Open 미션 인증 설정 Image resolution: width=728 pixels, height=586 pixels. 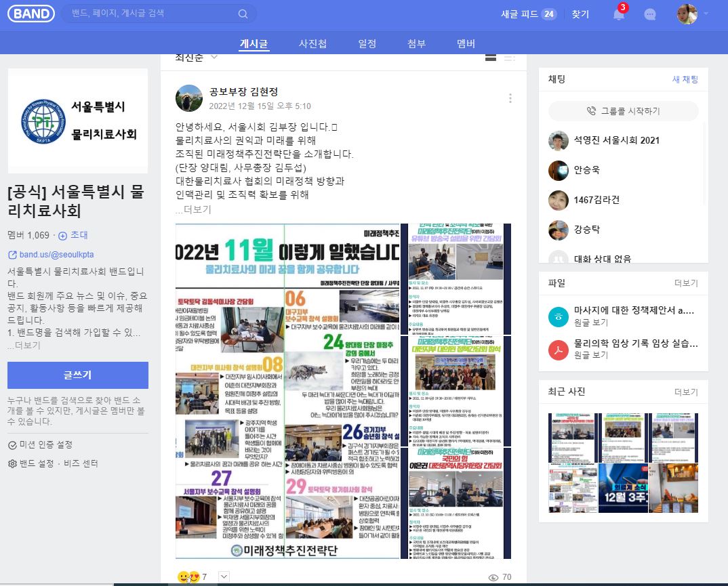click(x=41, y=444)
